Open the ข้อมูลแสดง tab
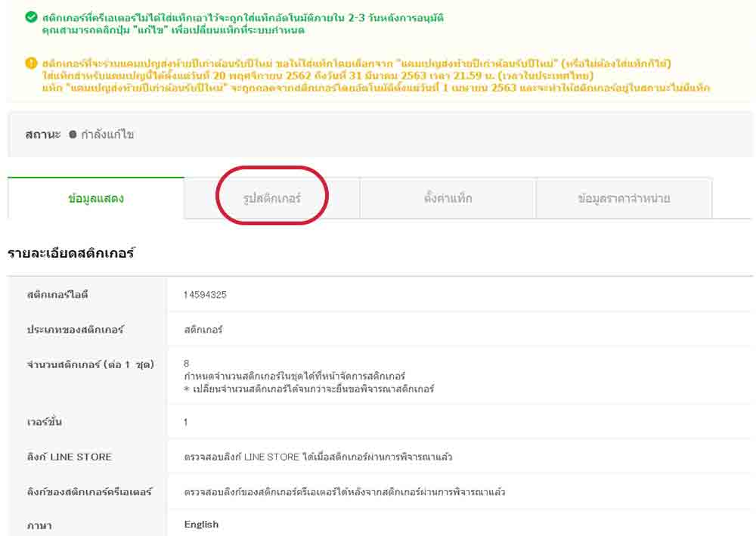Image resolution: width=756 pixels, height=536 pixels. tap(96, 199)
